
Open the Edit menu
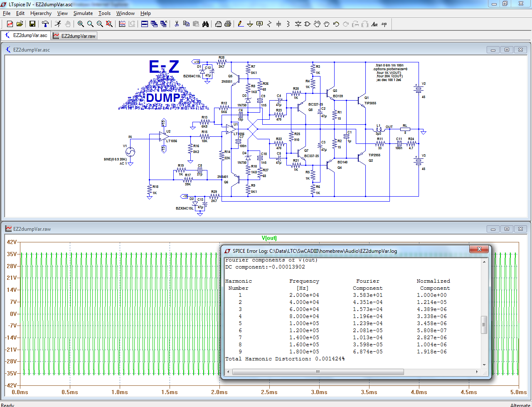point(20,13)
